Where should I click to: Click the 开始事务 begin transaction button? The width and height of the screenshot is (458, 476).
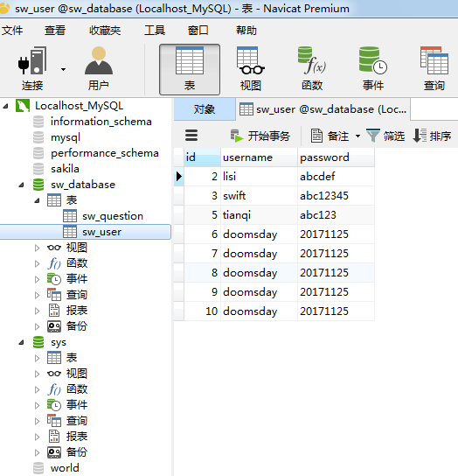click(260, 136)
